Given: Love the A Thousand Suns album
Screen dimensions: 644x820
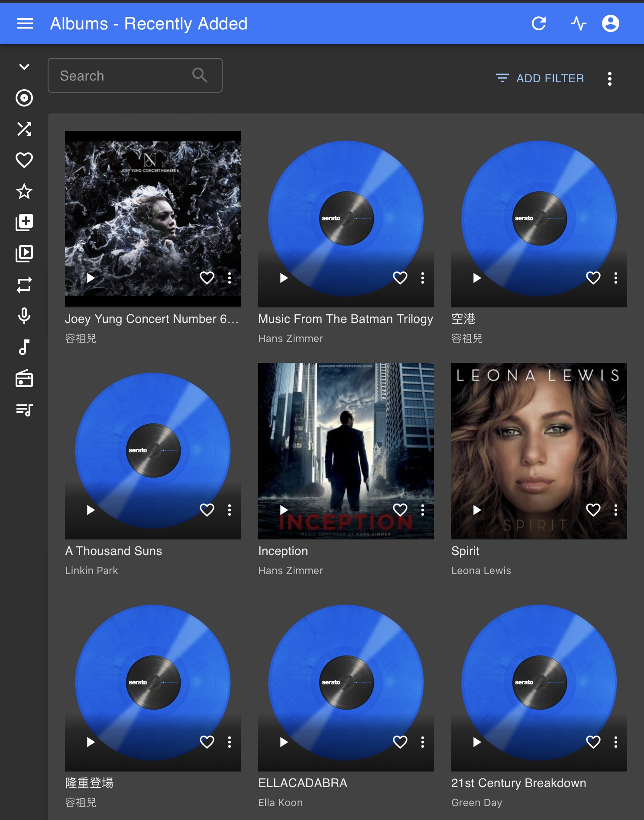Looking at the screenshot, I should (x=207, y=510).
